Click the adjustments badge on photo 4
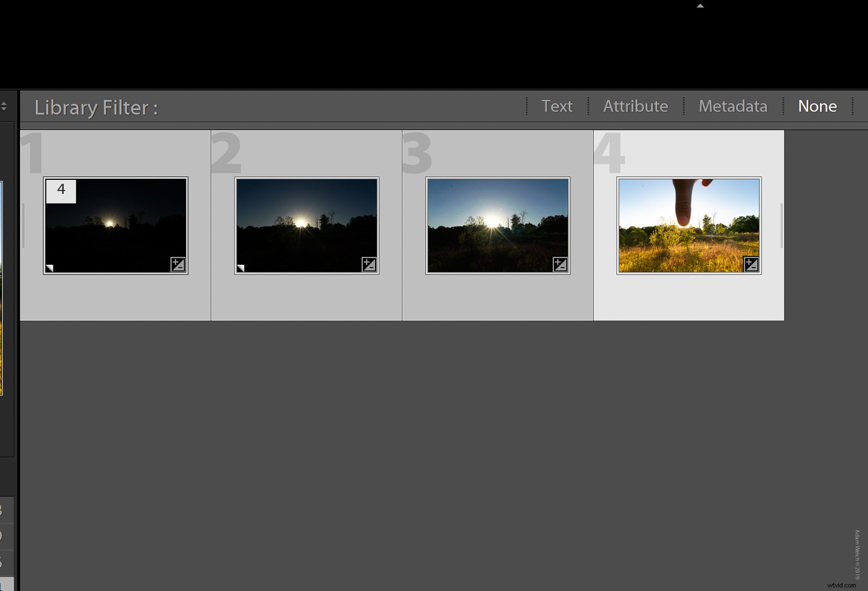Viewport: 868px width, 591px height. coord(751,264)
